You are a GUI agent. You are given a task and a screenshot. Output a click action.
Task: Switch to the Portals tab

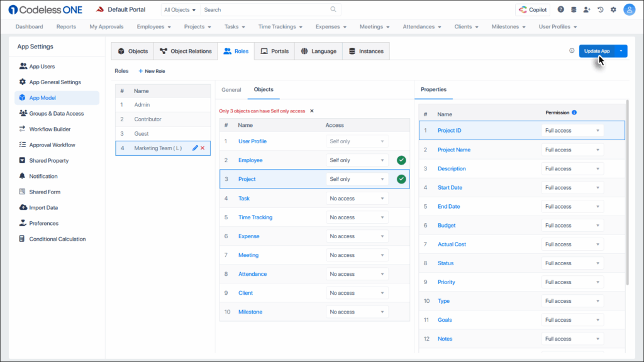[274, 51]
